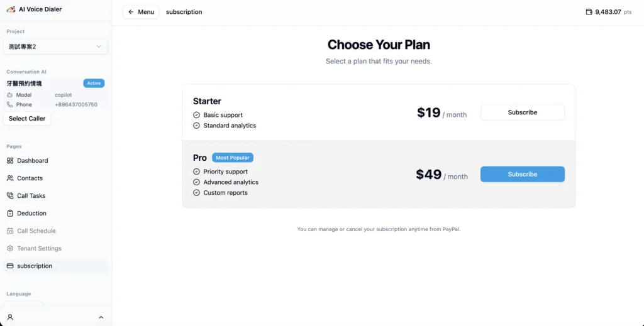Click the subscription card icon in sidebar
644x326 pixels.
(10, 266)
